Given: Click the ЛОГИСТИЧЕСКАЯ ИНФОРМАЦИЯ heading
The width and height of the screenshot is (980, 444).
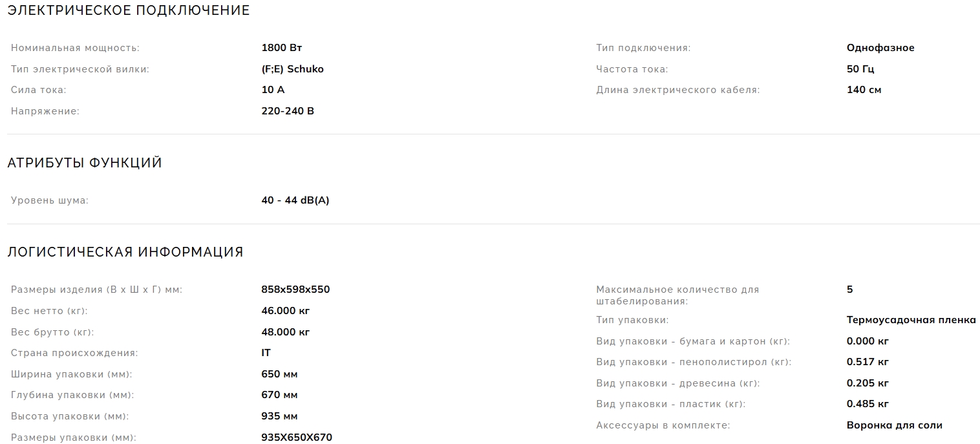Looking at the screenshot, I should pos(125,252).
